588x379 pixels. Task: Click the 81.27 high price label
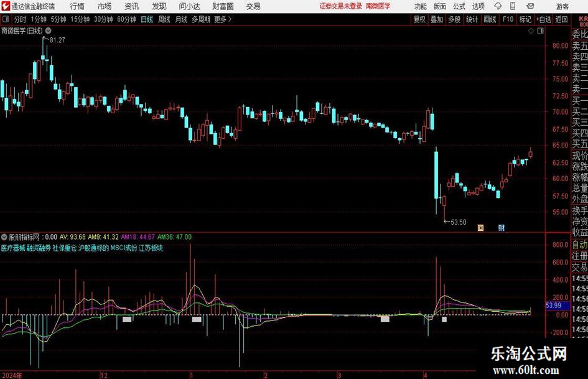(x=57, y=40)
